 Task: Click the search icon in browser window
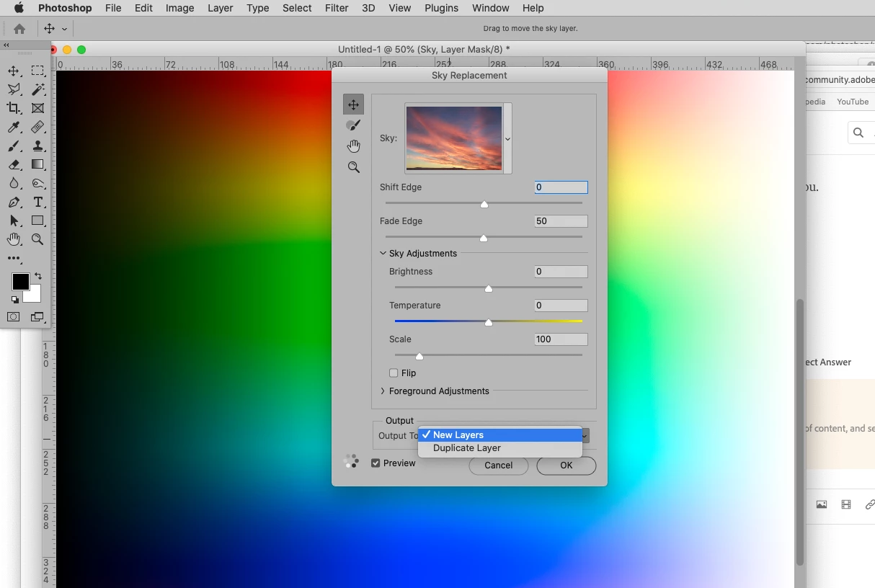[x=858, y=133]
